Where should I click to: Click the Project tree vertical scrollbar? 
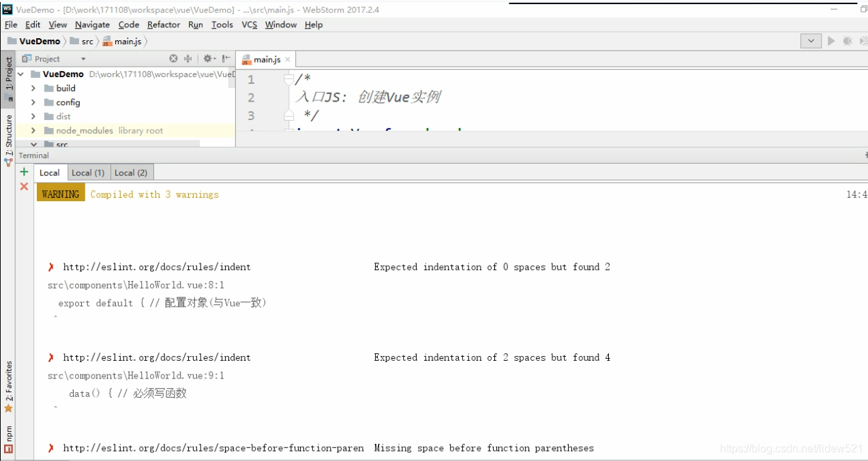[x=232, y=76]
